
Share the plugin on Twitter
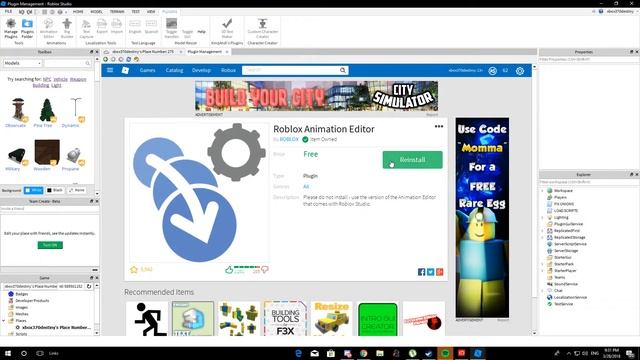(x=431, y=272)
